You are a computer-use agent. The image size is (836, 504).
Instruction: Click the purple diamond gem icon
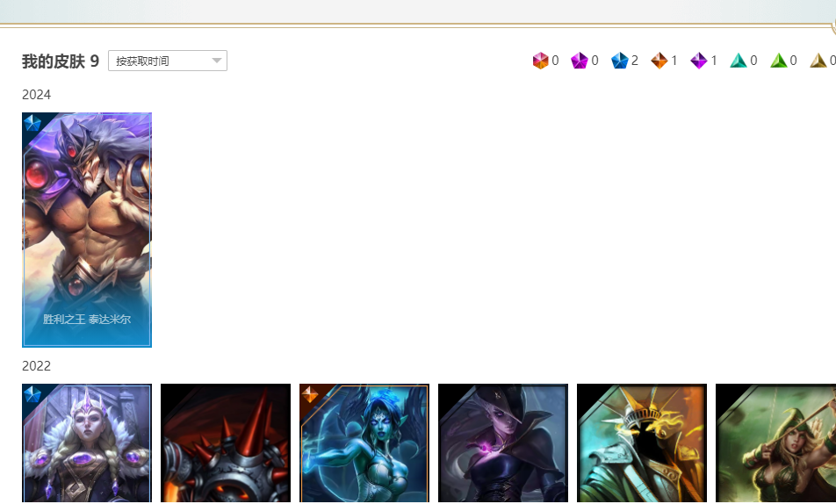698,61
